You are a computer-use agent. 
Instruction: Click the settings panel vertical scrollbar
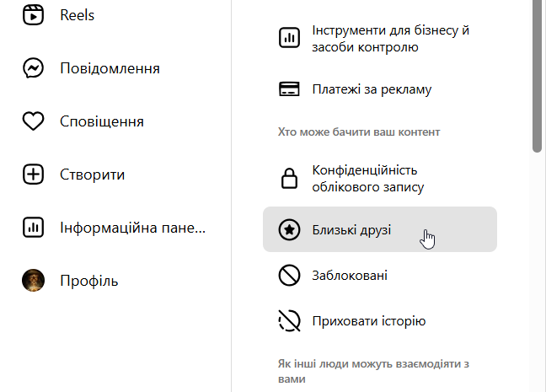(538, 76)
